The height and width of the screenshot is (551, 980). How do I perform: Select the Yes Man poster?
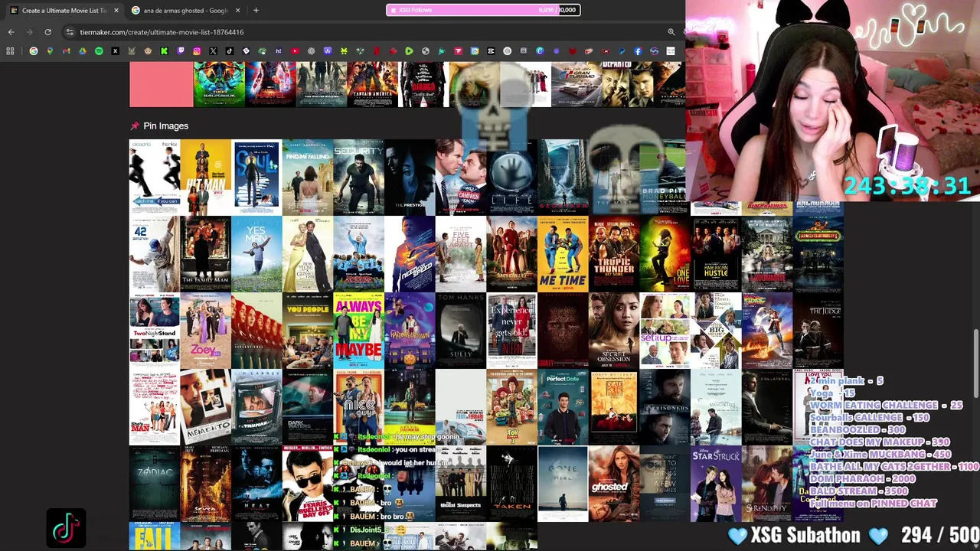[x=256, y=254]
